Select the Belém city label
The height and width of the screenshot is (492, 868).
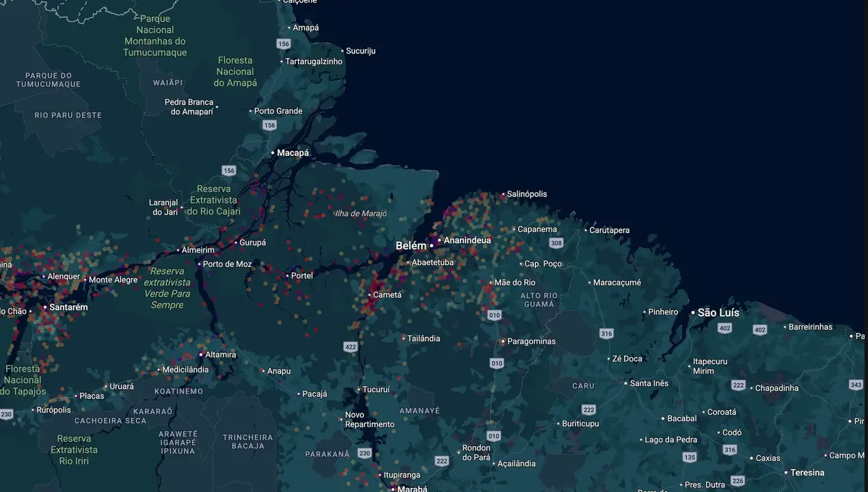click(x=411, y=246)
